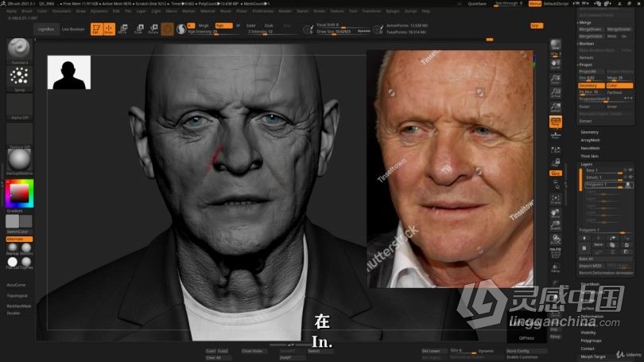
Task: Open the Help menu
Action: 426,11
